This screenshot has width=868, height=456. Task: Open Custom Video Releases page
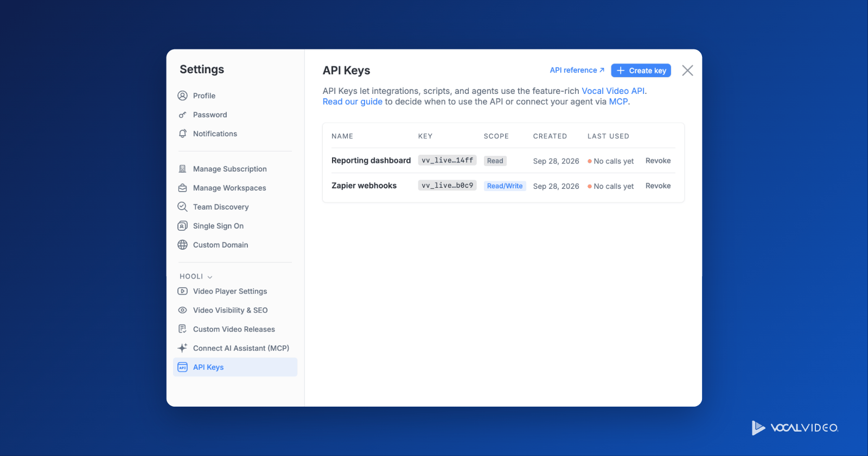(x=235, y=329)
